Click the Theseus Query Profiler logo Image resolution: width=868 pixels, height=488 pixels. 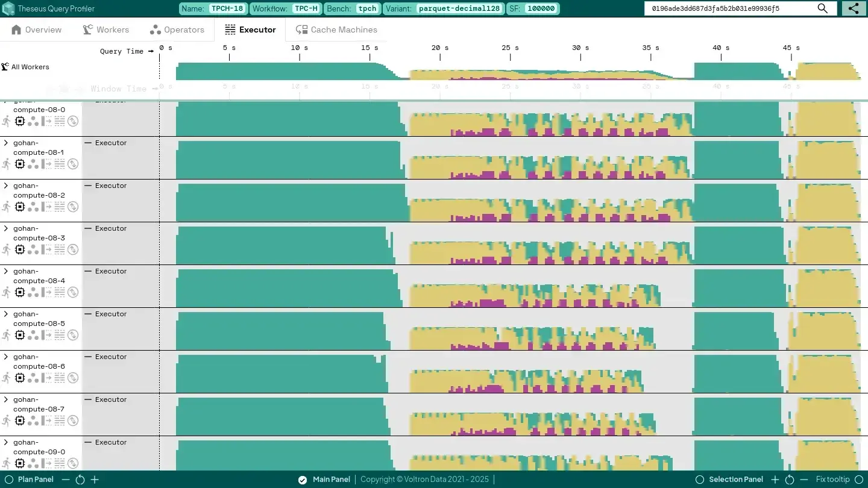tap(8, 8)
